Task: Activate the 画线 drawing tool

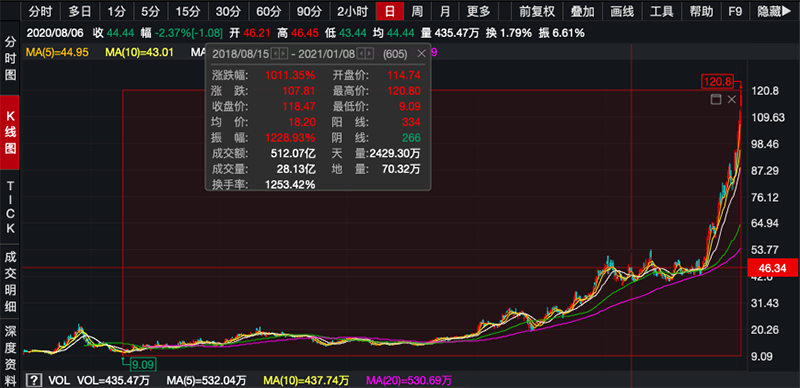Action: point(622,11)
